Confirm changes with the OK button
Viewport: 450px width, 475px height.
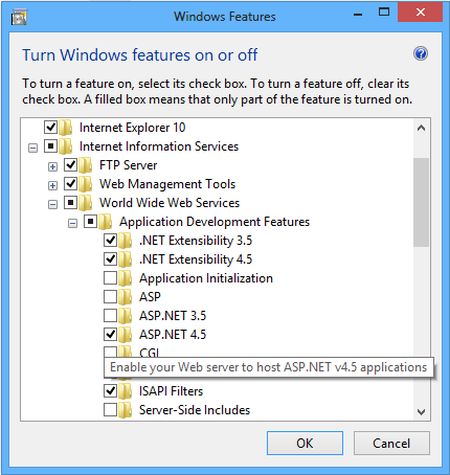pos(305,443)
